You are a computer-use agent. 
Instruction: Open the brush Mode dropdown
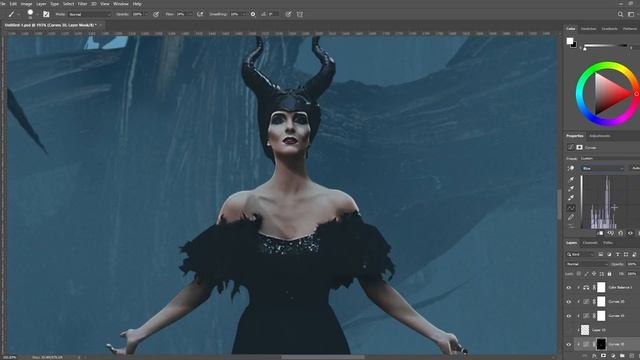coord(89,14)
